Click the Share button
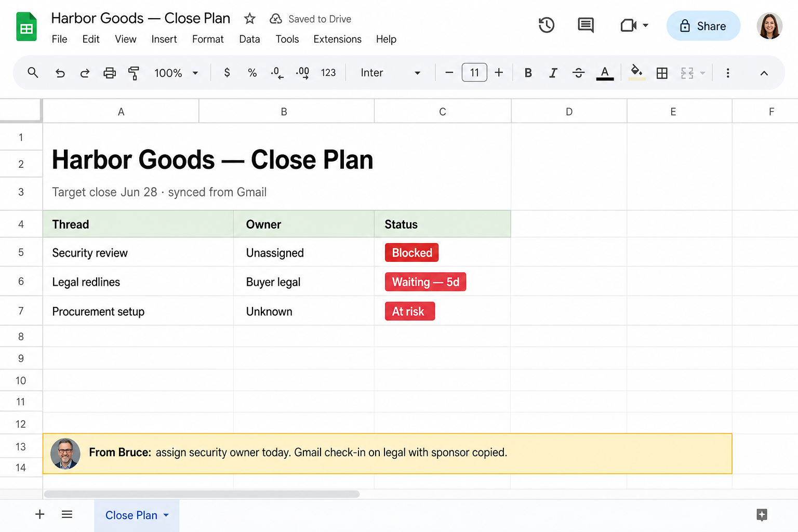798x532 pixels. coord(703,25)
